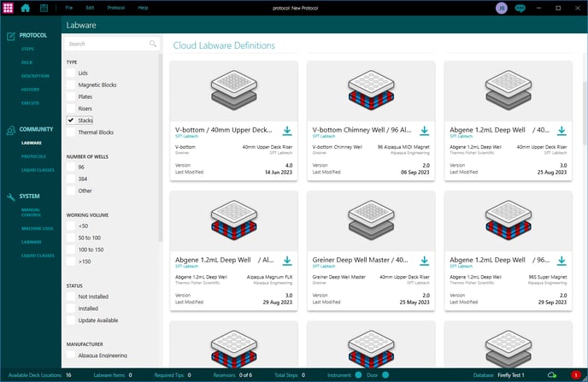
Task: Check the Installed status filter
Action: pos(70,309)
